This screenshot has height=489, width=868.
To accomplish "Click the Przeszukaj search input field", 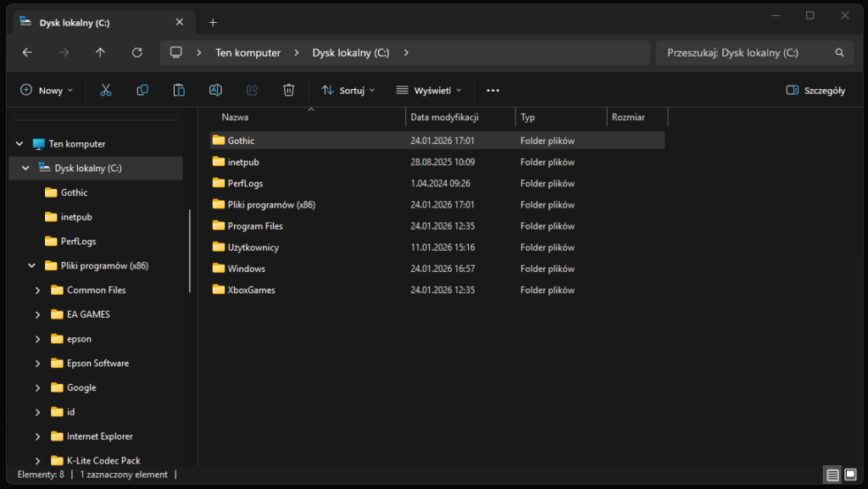I will (x=744, y=53).
